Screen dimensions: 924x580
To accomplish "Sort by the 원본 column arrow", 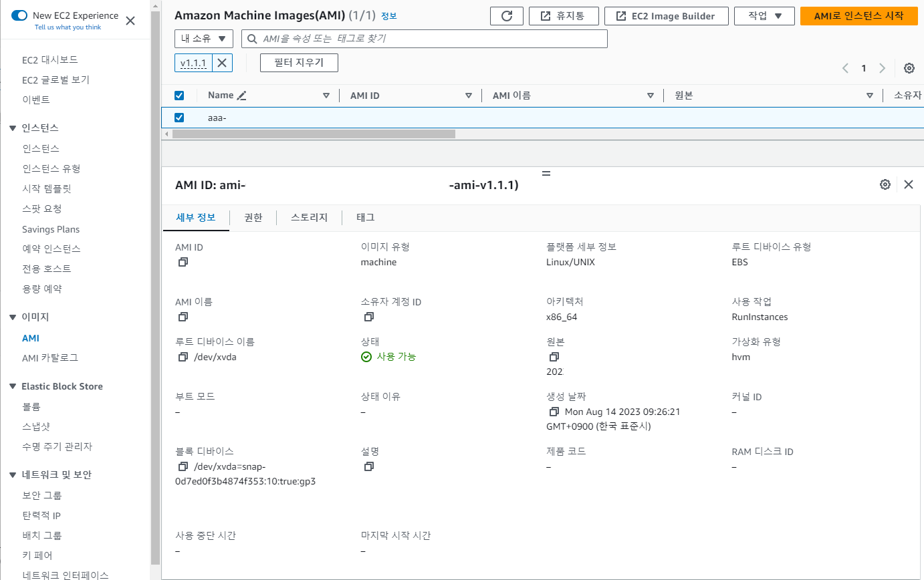I will click(x=870, y=96).
